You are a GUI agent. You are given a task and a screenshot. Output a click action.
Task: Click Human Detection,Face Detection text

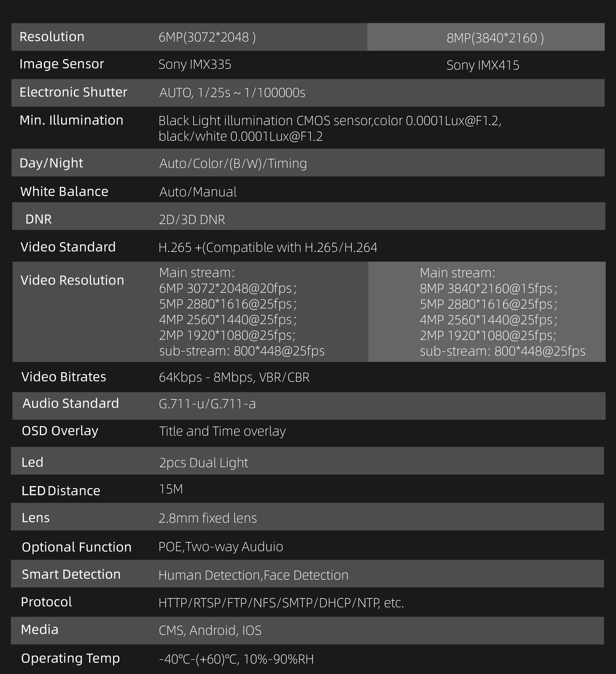(x=253, y=575)
